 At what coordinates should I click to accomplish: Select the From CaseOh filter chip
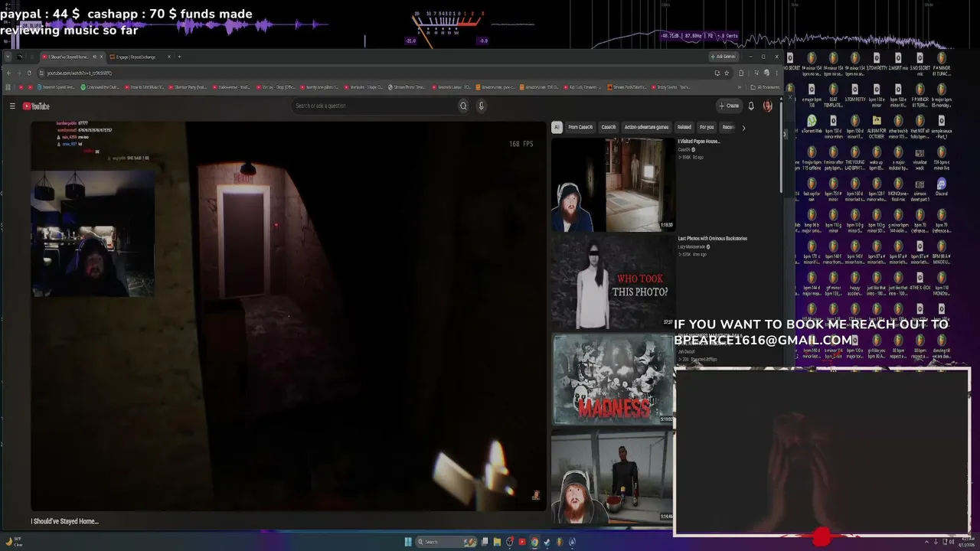pyautogui.click(x=580, y=127)
